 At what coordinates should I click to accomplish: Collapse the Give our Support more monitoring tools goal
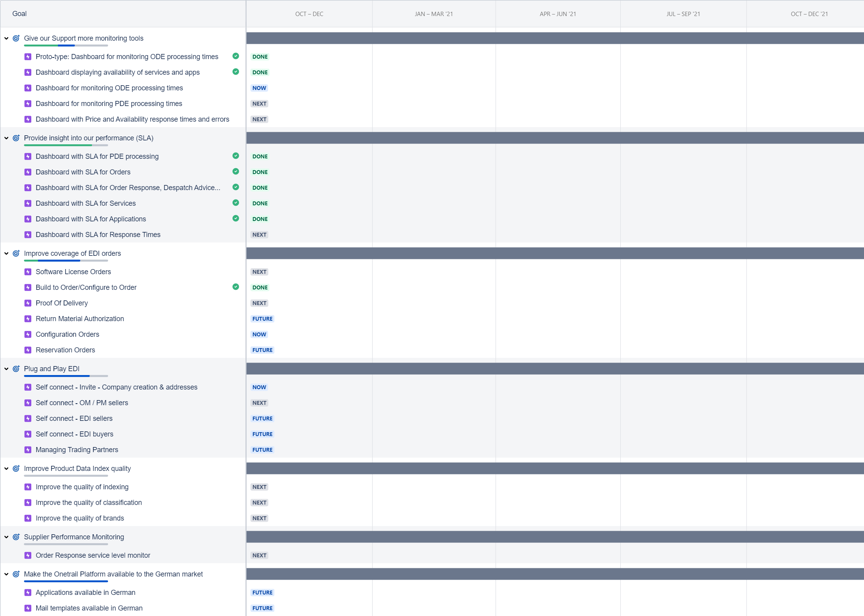point(6,38)
